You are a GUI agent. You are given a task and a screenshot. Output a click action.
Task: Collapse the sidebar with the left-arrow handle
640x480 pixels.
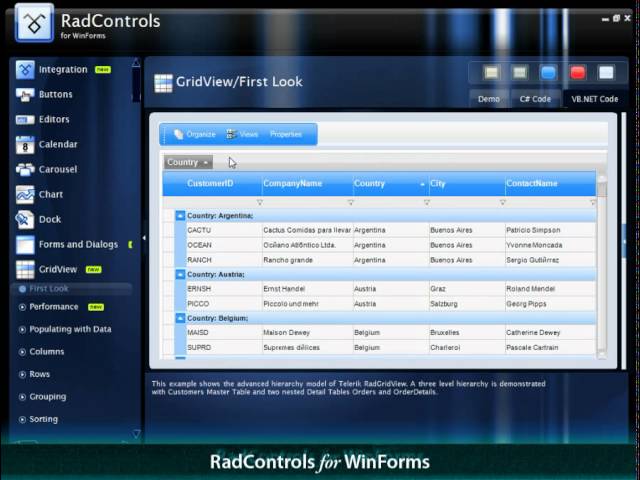point(144,238)
